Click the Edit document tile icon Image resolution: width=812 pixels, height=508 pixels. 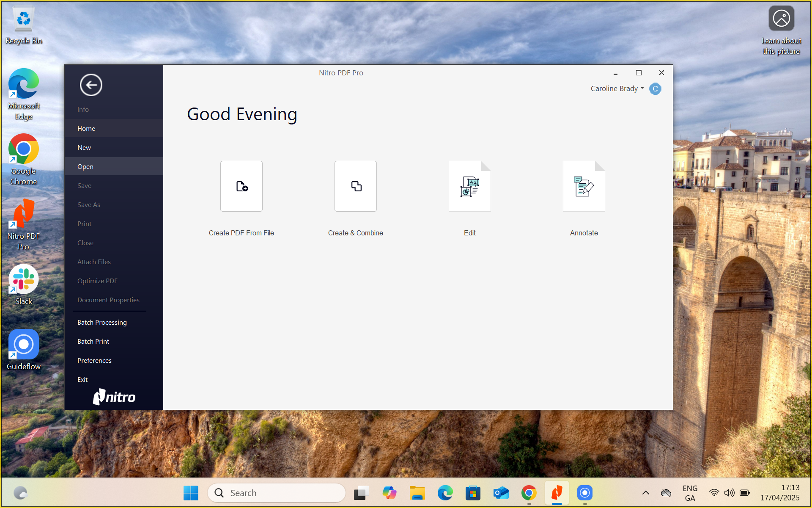470,186
